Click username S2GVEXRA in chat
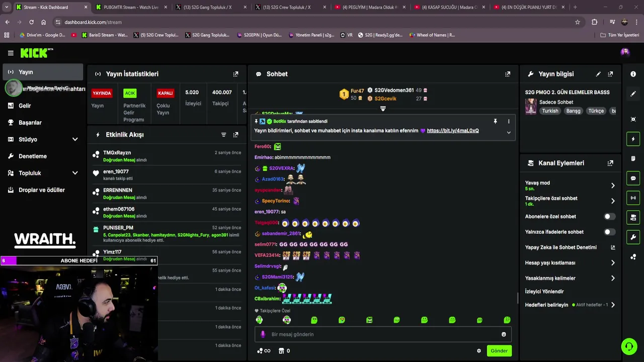Viewport: 644px width, 362px height. click(281, 168)
